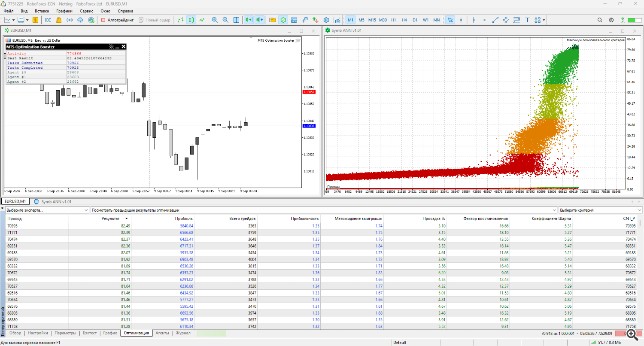
Task: Open the MetaEditor IDE
Action: point(48,20)
